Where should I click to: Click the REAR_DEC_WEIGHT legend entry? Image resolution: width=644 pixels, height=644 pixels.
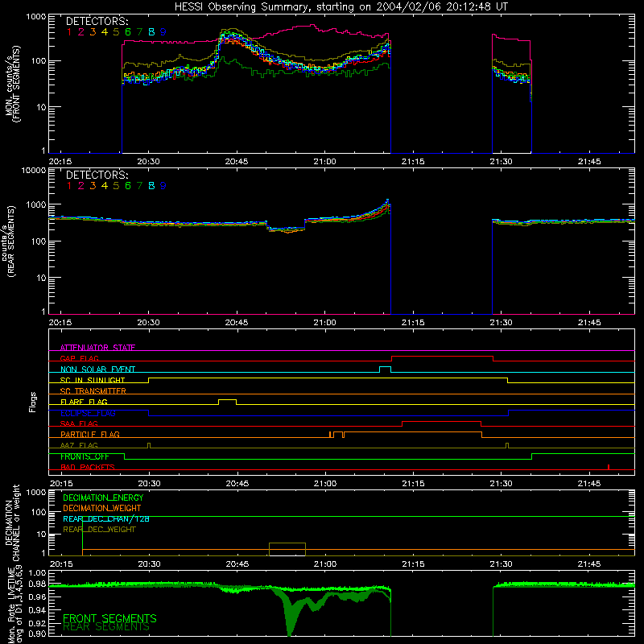point(99,530)
